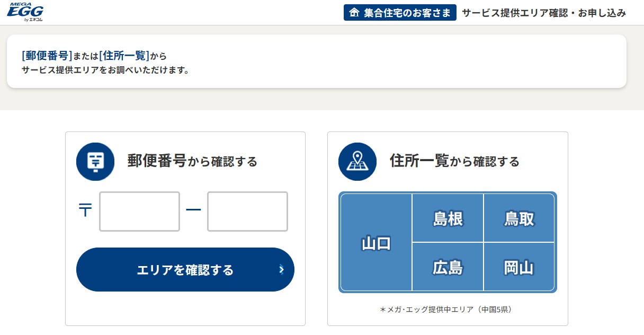Click the エリアを確認する button
644x335 pixels.
tap(185, 269)
